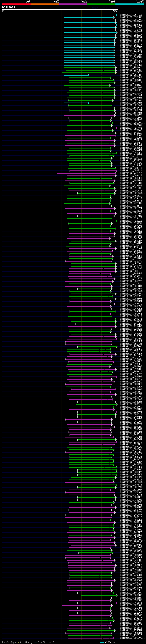Select label UniRef100_B7ICP3
The height and width of the screenshot is (644, 146).
[x=131, y=77]
